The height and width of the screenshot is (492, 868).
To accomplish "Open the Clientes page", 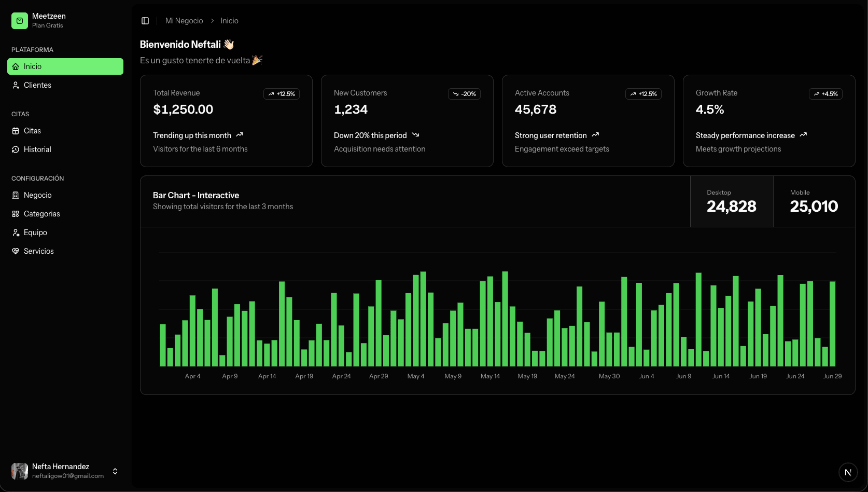I will click(x=37, y=85).
